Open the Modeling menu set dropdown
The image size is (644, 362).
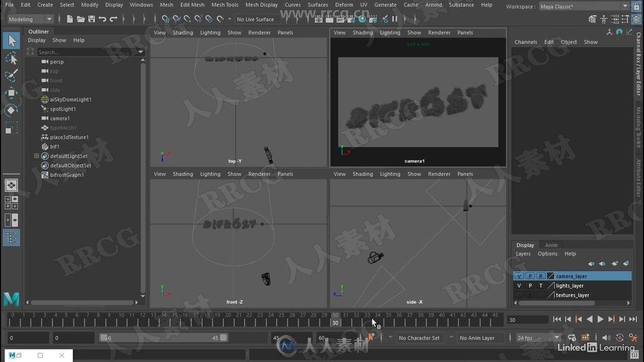(30, 19)
